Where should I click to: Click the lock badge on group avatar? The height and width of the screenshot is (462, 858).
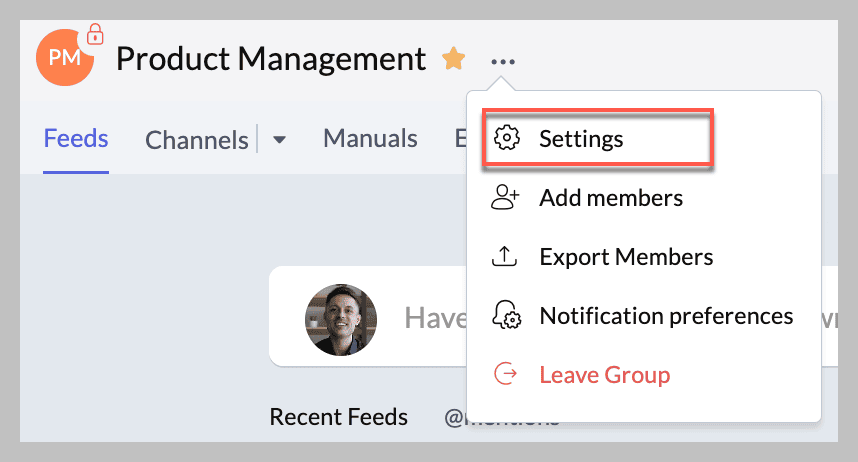coord(95,34)
